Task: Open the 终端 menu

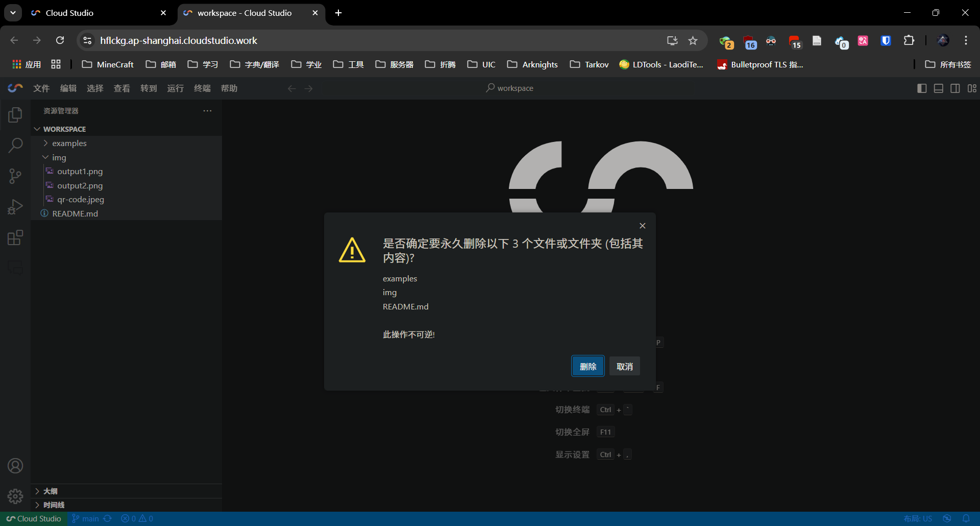Action: tap(202, 88)
